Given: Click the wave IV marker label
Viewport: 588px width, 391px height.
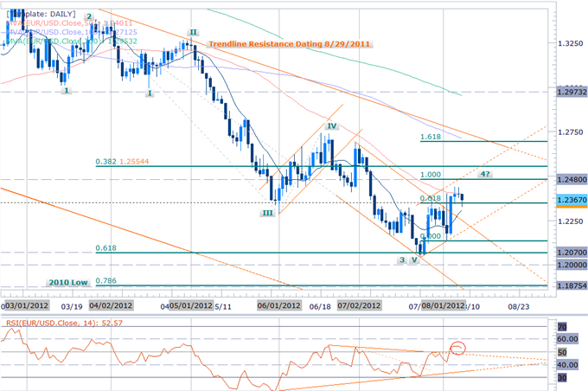Looking at the screenshot, I should coord(329,127).
